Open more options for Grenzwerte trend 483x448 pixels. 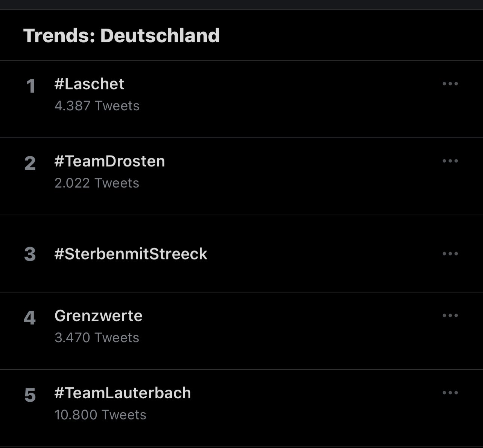tap(450, 315)
